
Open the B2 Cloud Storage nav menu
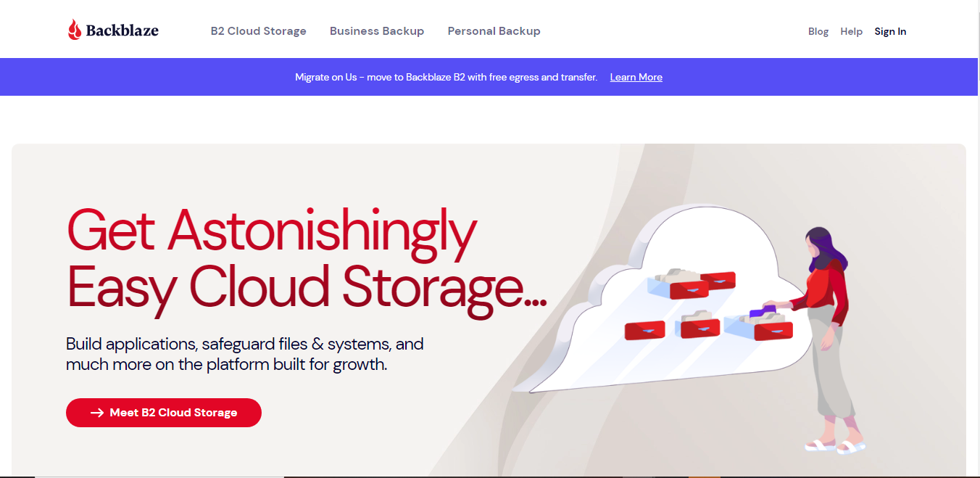(x=258, y=31)
